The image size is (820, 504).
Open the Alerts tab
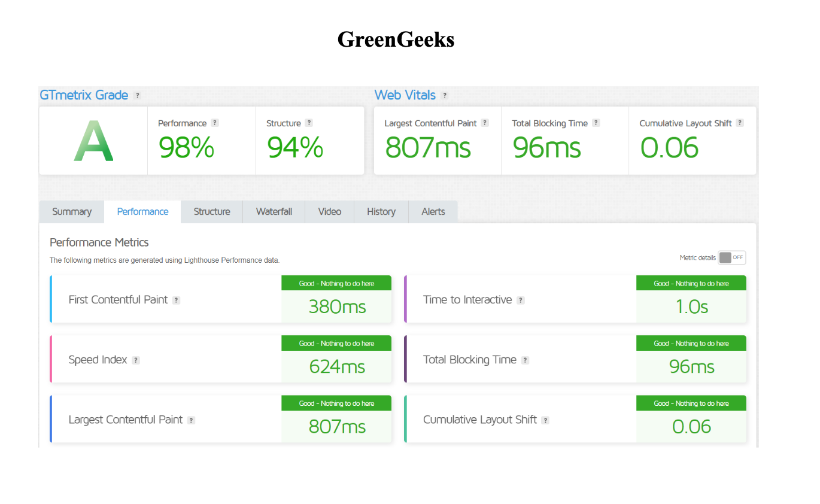[432, 211]
